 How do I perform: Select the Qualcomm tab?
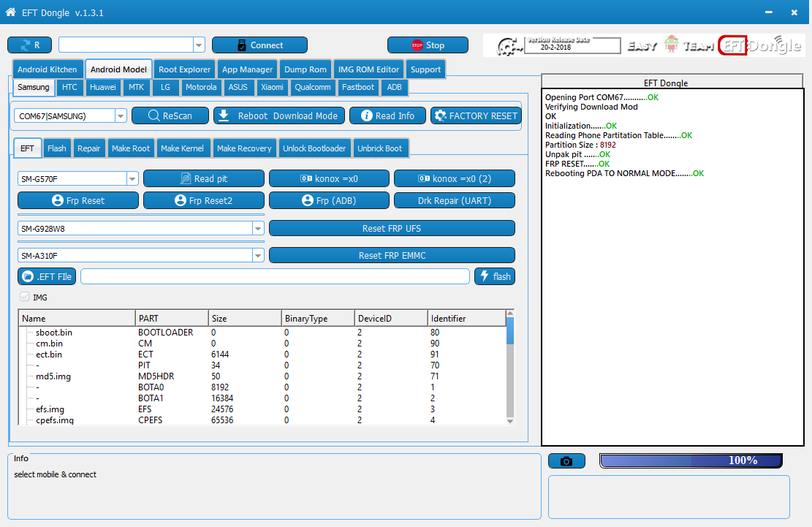tap(313, 87)
